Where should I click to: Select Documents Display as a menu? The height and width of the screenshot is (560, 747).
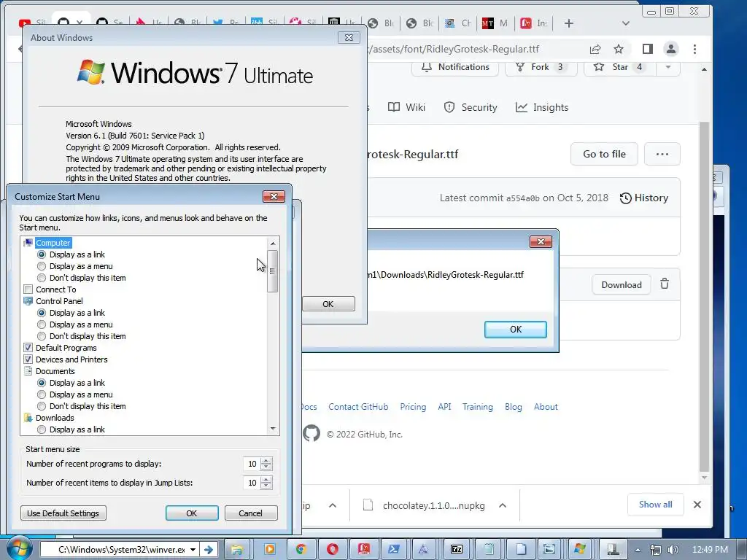[75, 394]
